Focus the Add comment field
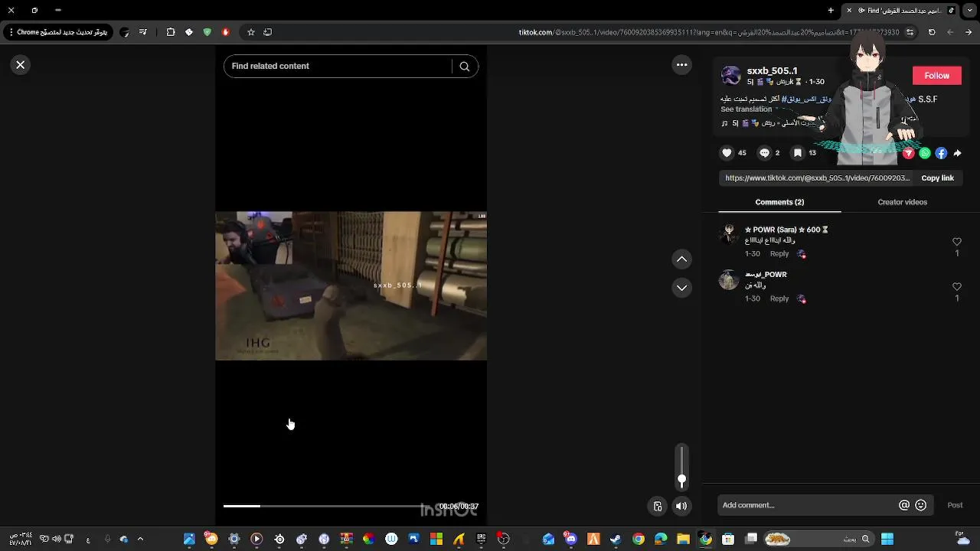Viewport: 980px width, 551px height. (x=808, y=505)
